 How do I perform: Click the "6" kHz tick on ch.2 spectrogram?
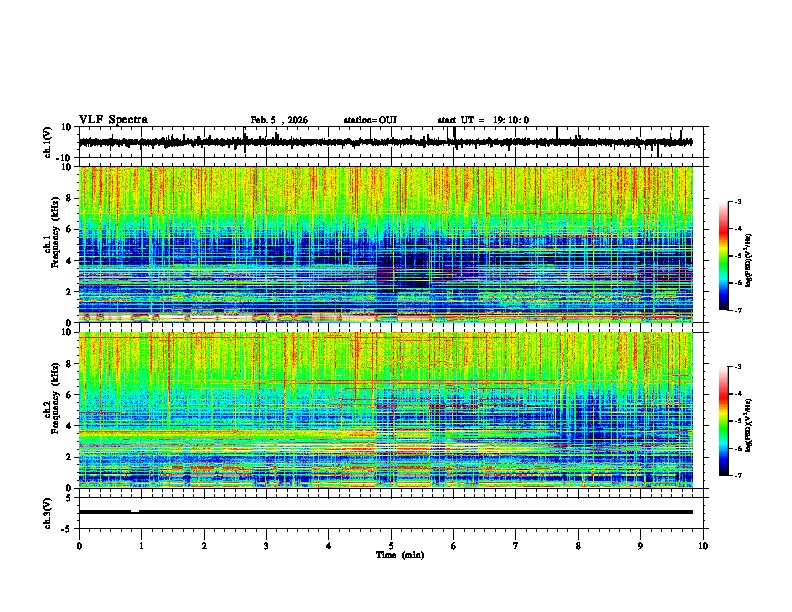click(x=69, y=395)
